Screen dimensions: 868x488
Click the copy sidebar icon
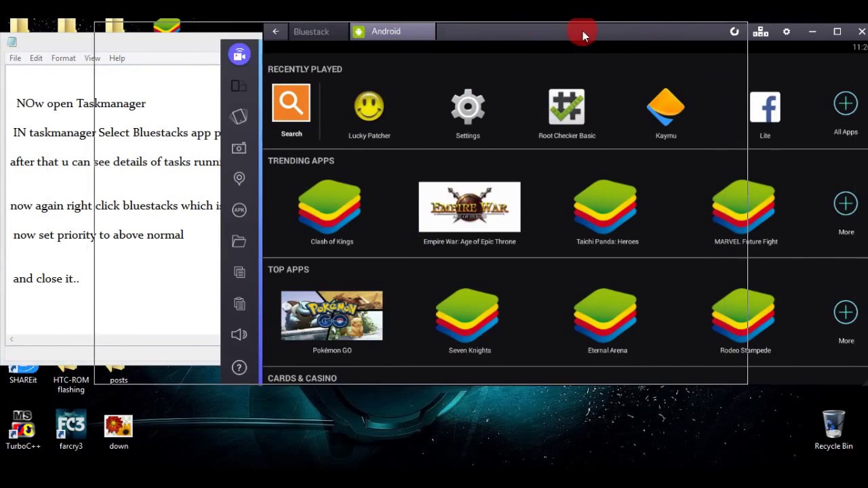pyautogui.click(x=239, y=272)
